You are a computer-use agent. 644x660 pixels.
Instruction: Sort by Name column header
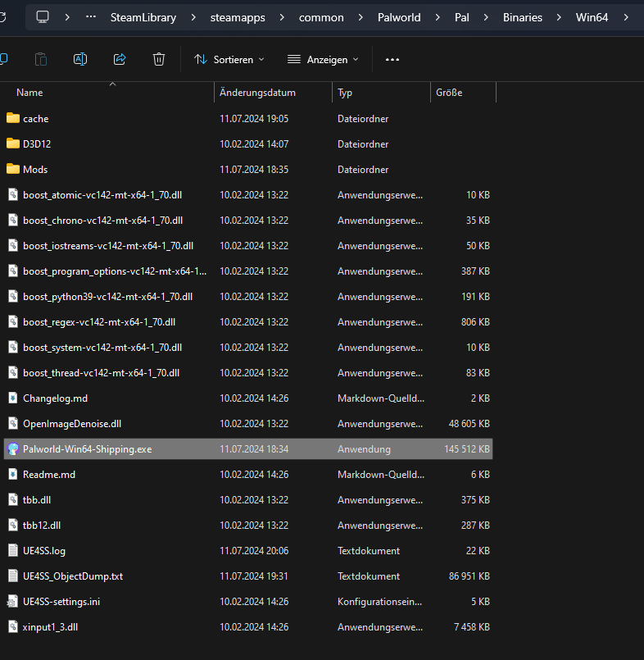point(29,93)
